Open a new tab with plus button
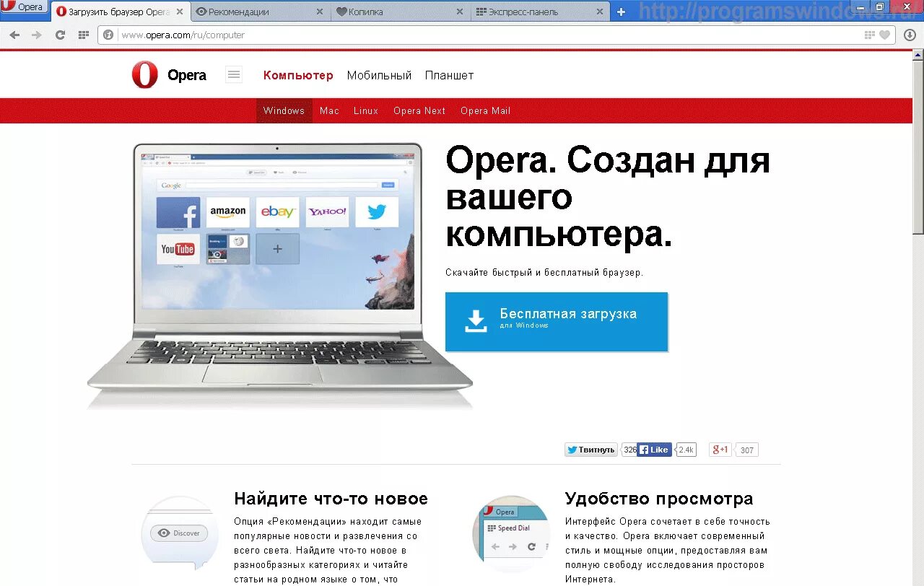This screenshot has width=924, height=586. (x=621, y=12)
